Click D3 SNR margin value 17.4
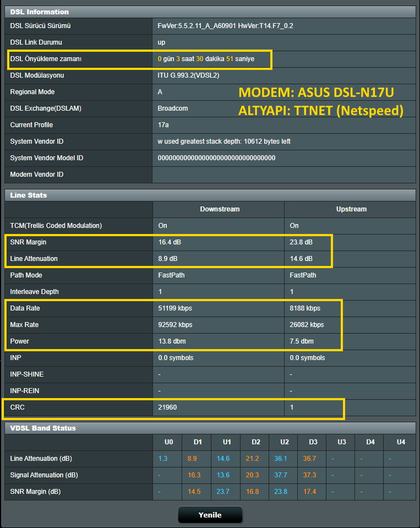Viewport: 420px width, 528px height. [x=309, y=491]
